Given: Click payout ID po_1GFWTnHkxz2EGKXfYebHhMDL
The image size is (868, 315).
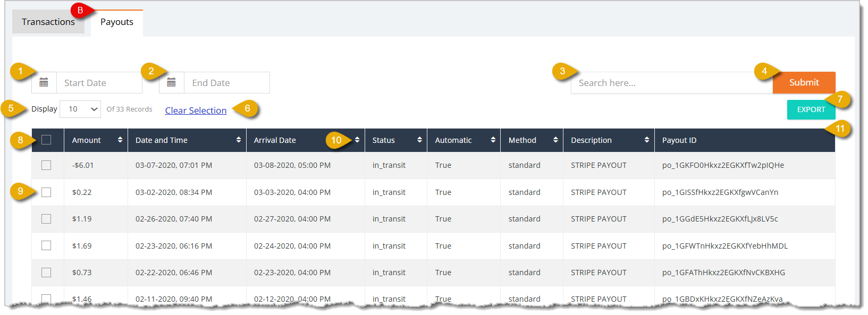Looking at the screenshot, I should (725, 246).
